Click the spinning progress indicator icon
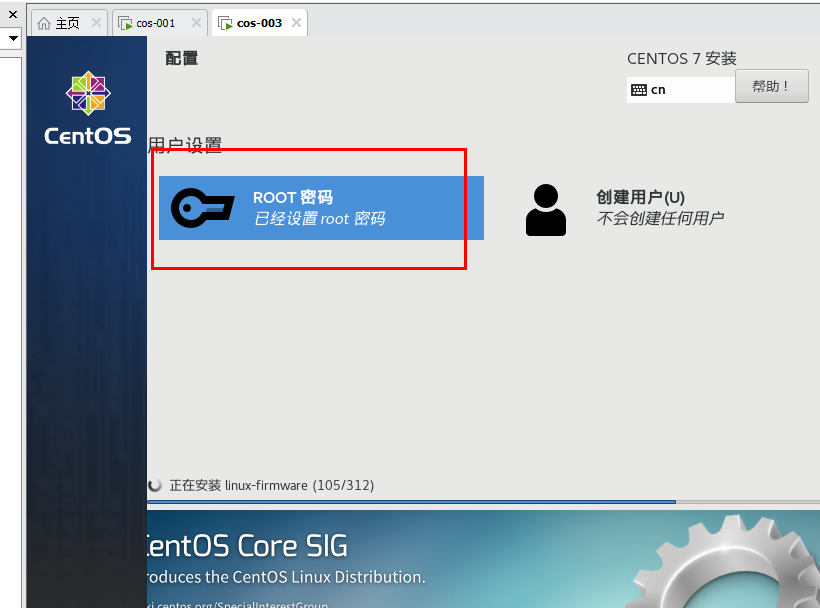This screenshot has height=608, width=820. [x=155, y=485]
